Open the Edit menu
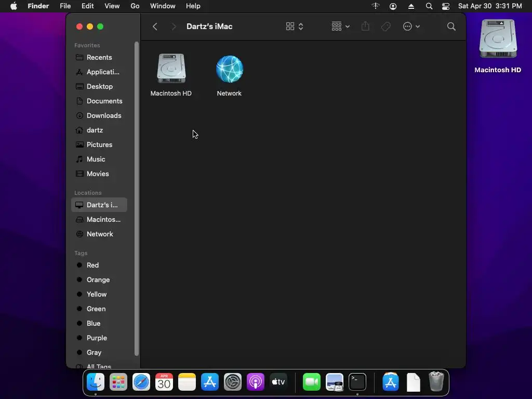The image size is (532, 399). [x=87, y=6]
